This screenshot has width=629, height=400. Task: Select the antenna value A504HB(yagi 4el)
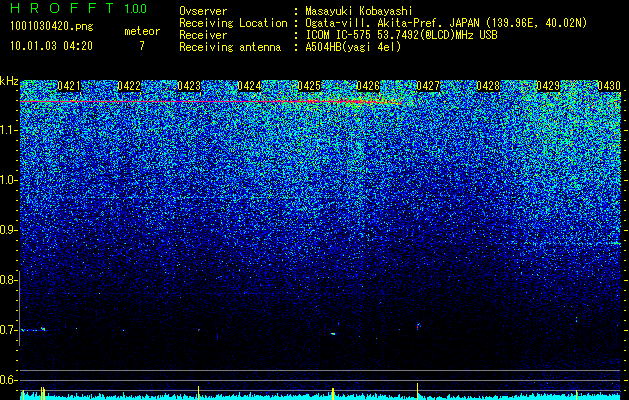(353, 47)
